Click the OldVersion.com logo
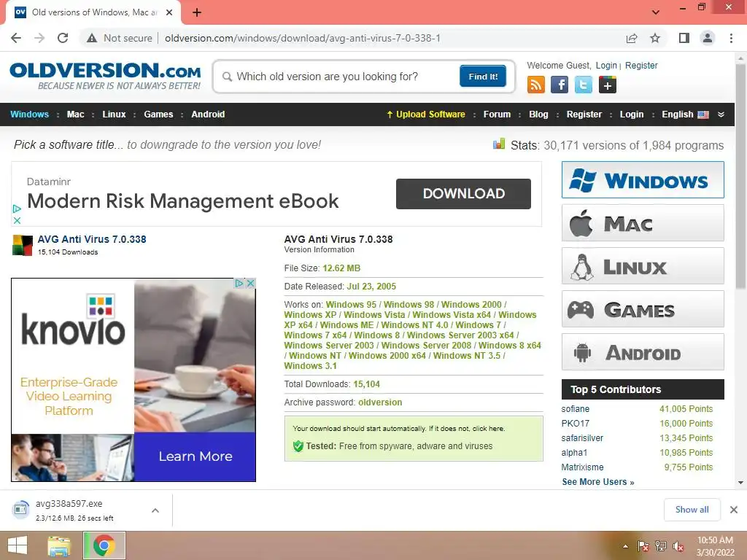Image resolution: width=747 pixels, height=560 pixels. [x=105, y=76]
